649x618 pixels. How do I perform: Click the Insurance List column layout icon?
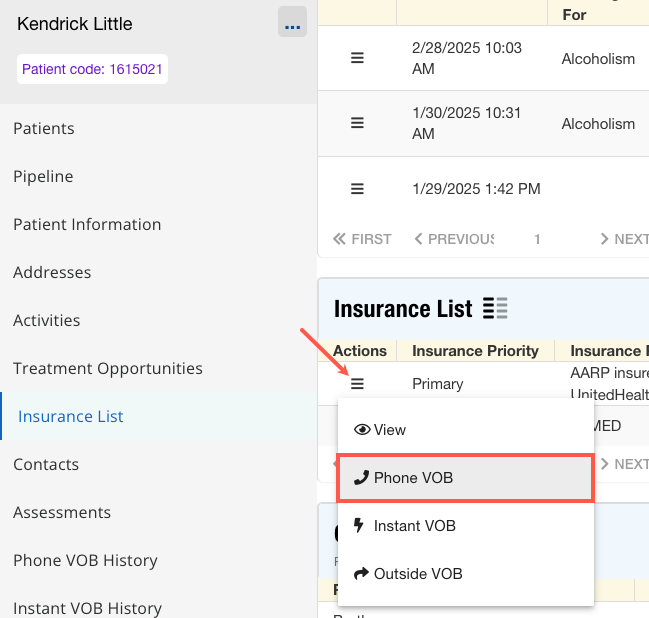(495, 309)
